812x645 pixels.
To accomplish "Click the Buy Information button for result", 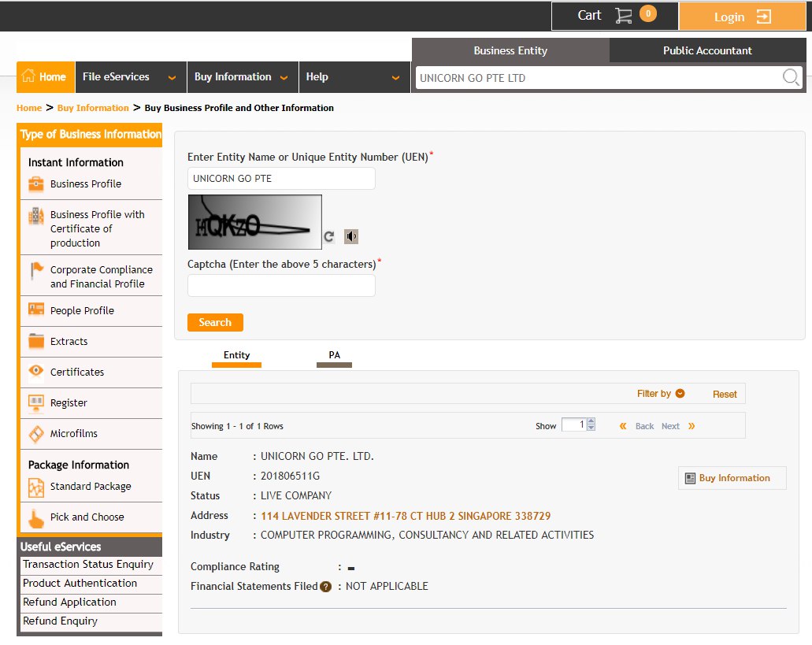I will point(732,478).
